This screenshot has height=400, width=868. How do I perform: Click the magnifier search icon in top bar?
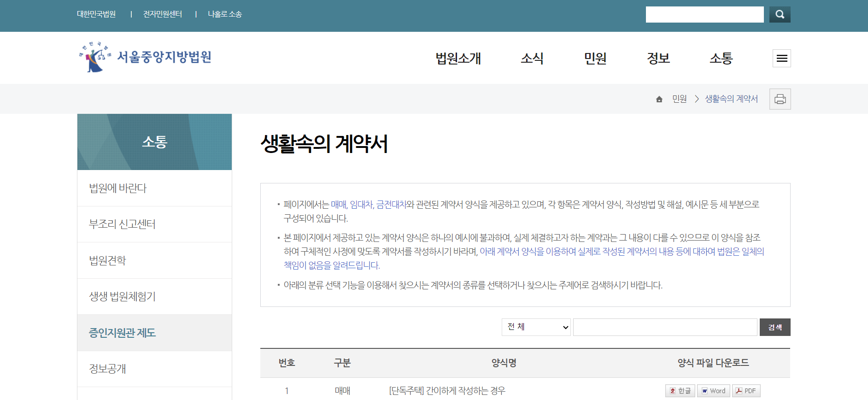pyautogui.click(x=780, y=14)
